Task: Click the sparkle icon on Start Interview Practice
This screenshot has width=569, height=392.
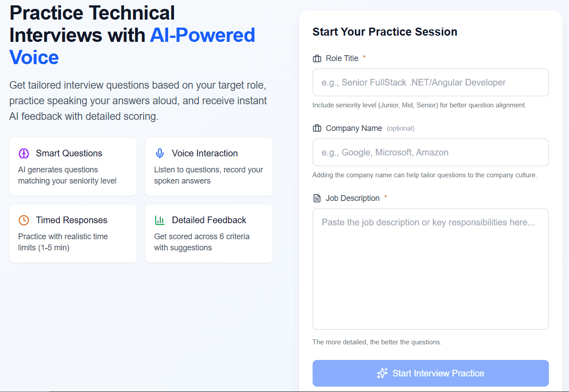Action: (x=382, y=373)
